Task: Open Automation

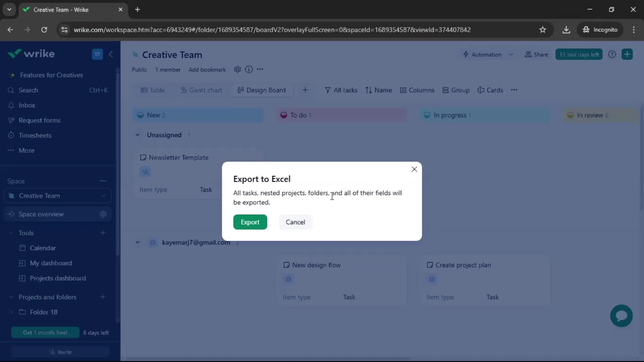Action: pos(482,54)
